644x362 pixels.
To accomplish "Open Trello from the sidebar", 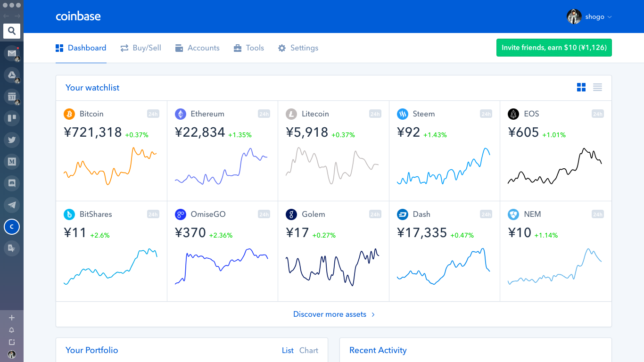I will (x=12, y=118).
